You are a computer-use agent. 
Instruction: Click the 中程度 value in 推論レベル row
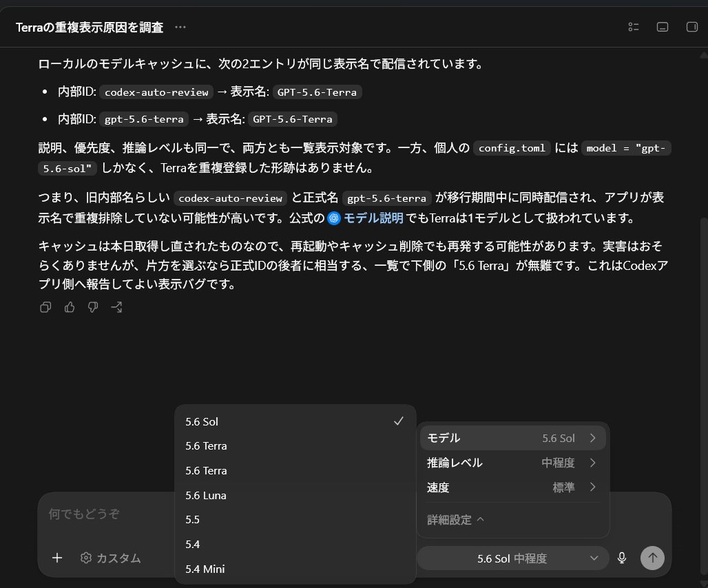558,463
